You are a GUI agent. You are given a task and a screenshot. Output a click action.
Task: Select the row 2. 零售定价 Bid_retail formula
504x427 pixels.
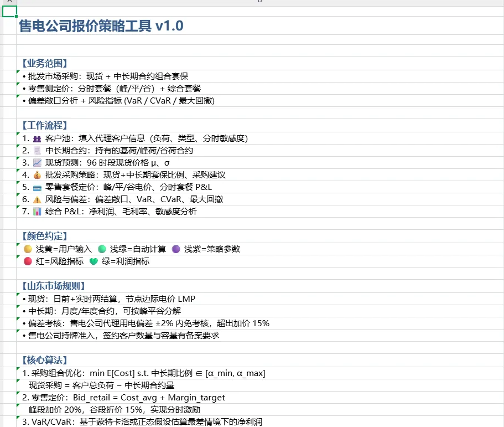[x=259, y=398]
